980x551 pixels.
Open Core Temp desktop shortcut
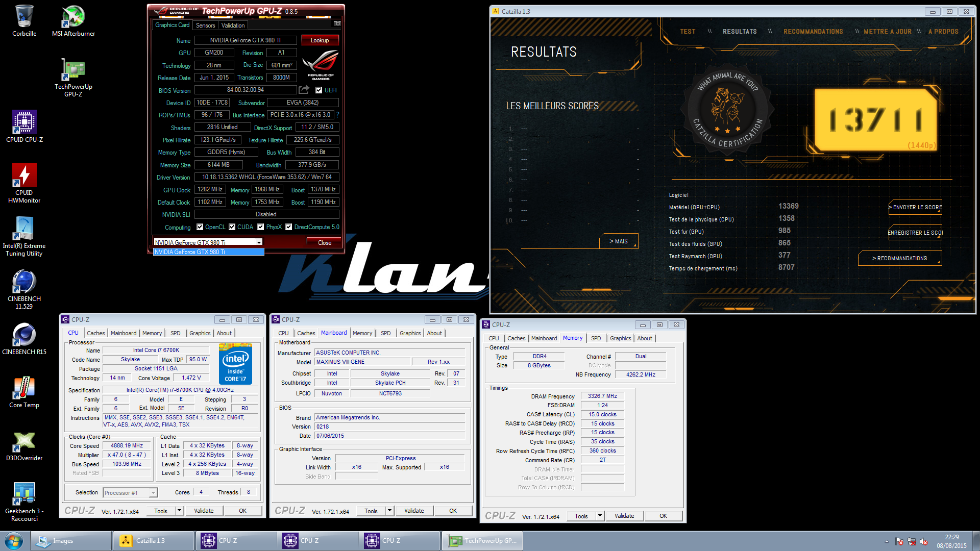coord(24,391)
